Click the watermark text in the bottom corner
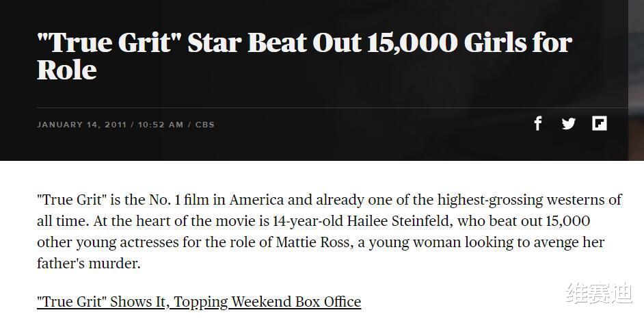Screen dimensions: 644x319 [x=599, y=293]
